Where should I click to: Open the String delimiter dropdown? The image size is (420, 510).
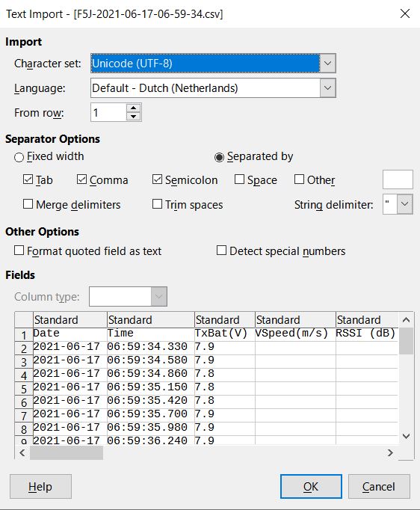[x=405, y=204]
